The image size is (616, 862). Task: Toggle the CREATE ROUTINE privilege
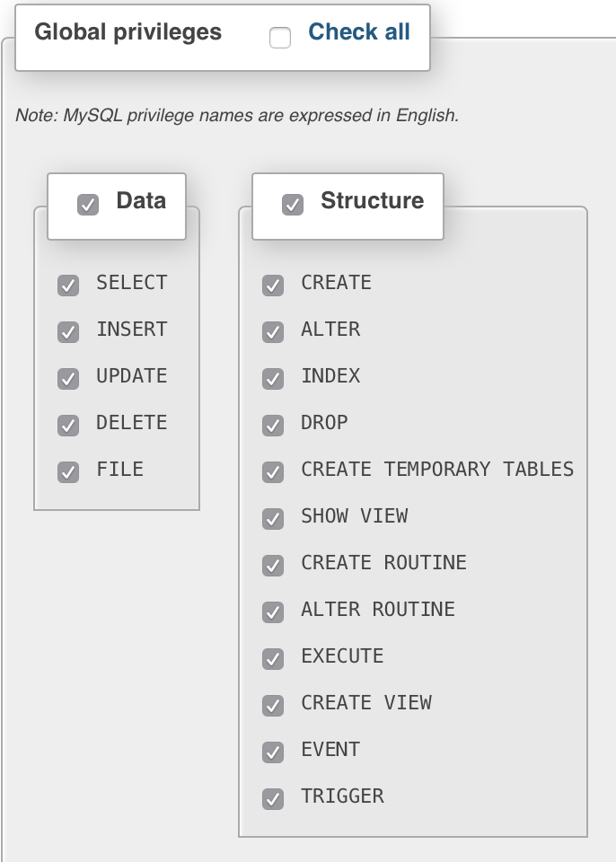pyautogui.click(x=273, y=566)
